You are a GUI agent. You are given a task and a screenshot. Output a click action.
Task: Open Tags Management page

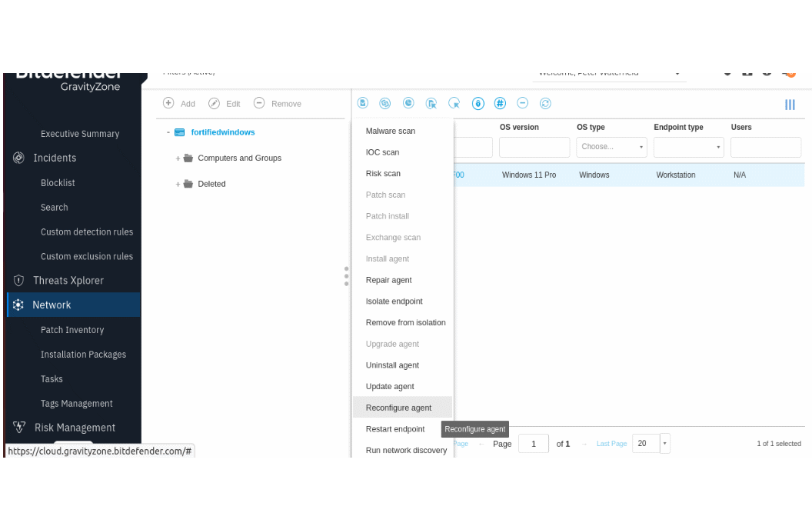pyautogui.click(x=76, y=403)
